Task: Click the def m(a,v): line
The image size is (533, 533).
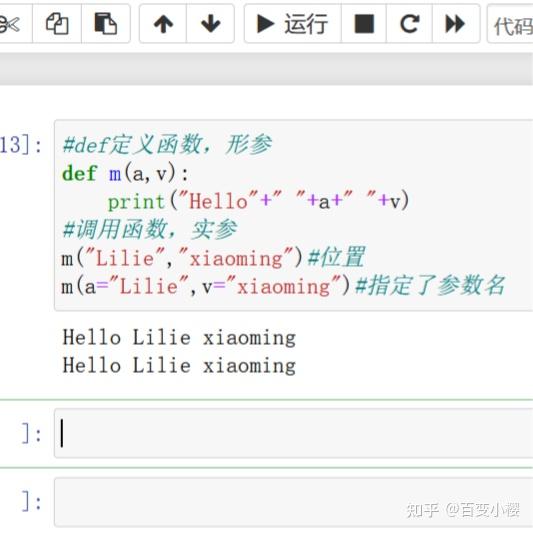Action: pos(125,173)
